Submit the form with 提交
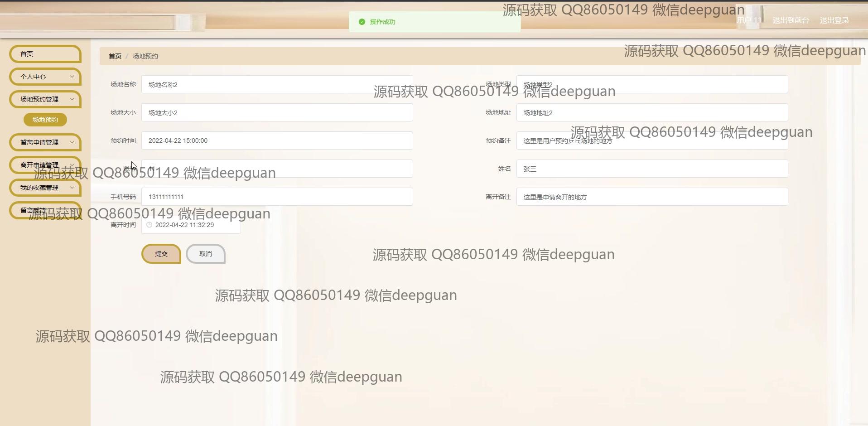This screenshot has height=426, width=868. 161,254
